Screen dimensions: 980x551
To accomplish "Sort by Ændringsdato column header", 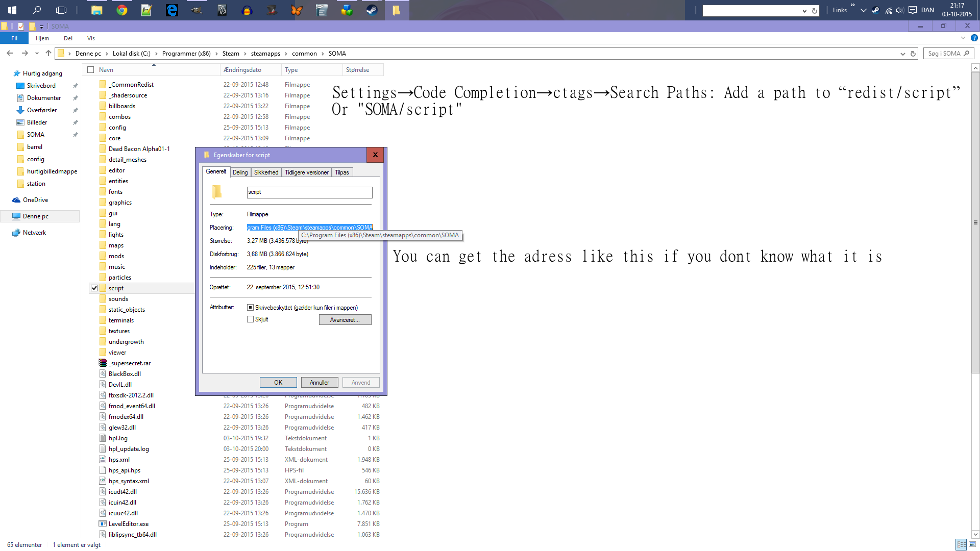I will tap(251, 70).
